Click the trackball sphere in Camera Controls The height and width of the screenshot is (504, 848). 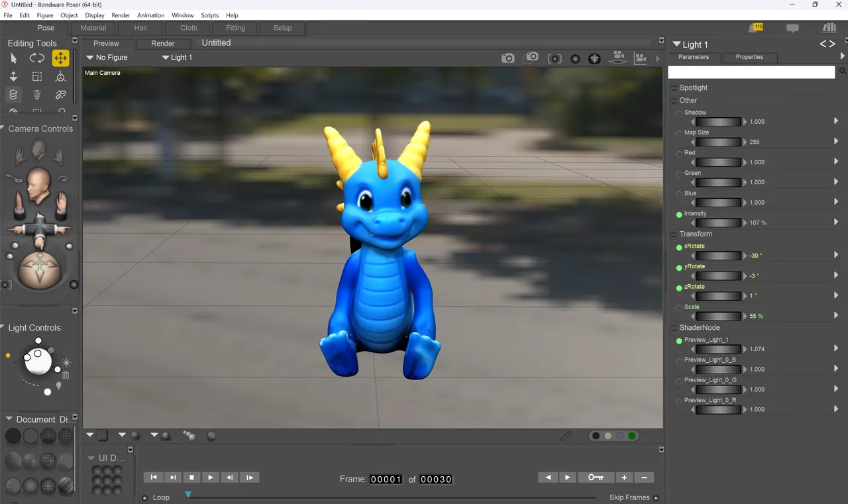click(38, 270)
